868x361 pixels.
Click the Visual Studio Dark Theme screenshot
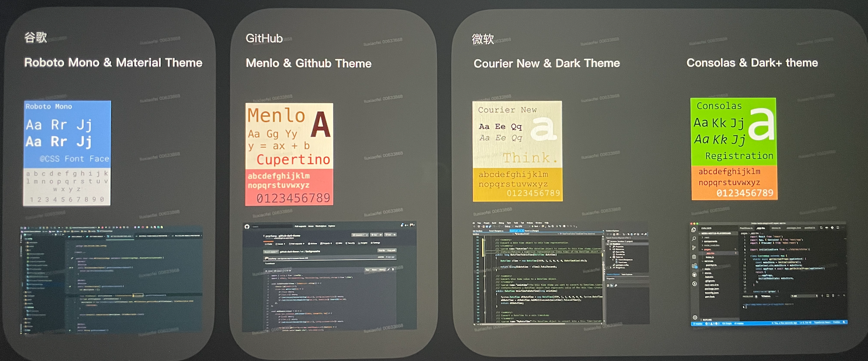561,273
